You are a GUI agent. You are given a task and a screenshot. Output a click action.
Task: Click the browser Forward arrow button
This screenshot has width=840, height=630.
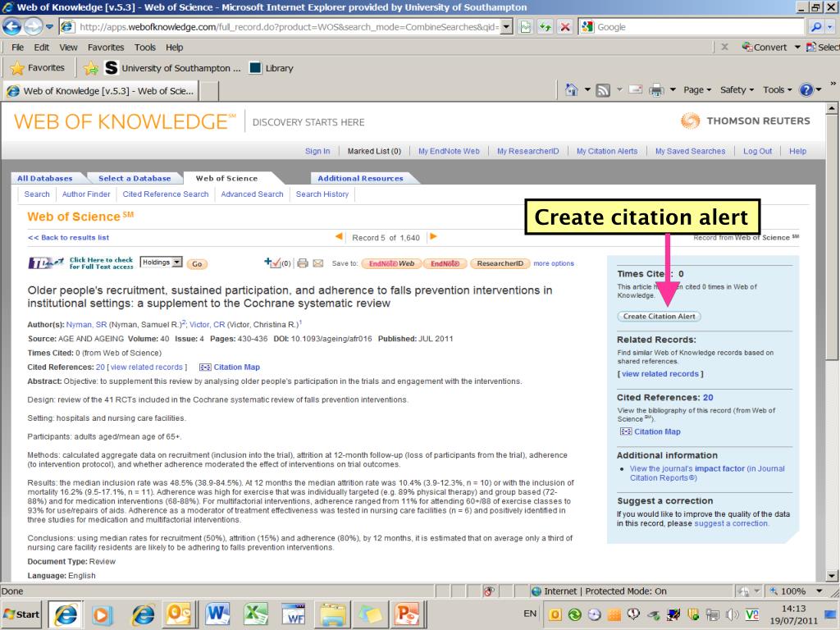tap(33, 26)
